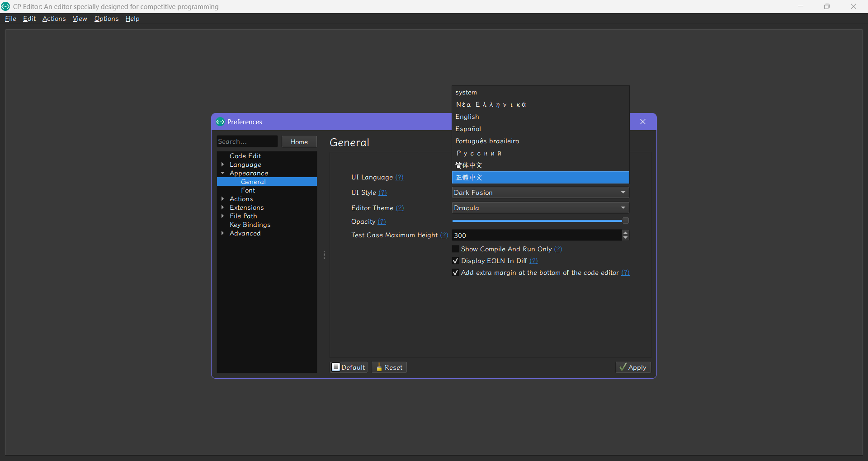The height and width of the screenshot is (461, 868).
Task: Select 简体中文 language option
Action: click(541, 165)
